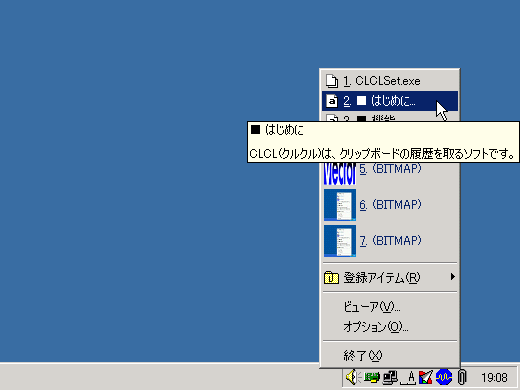Open the 登録アイテム(R) submenu
The image size is (520, 390).
tap(390, 277)
